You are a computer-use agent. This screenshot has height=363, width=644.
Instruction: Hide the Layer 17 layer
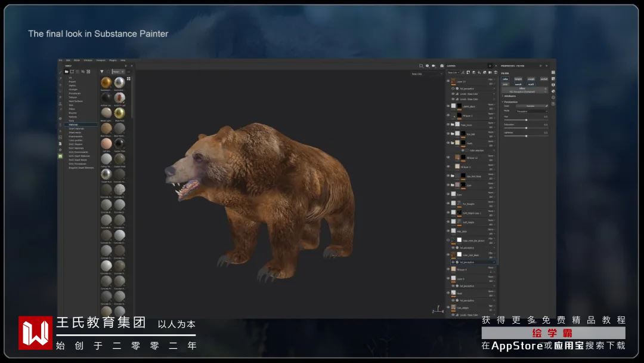point(448,81)
